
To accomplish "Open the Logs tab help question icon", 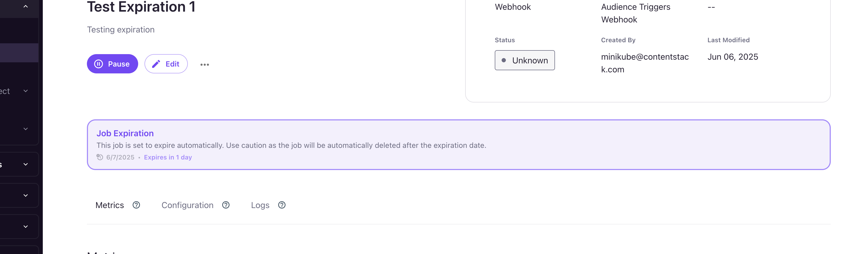I will (x=282, y=205).
